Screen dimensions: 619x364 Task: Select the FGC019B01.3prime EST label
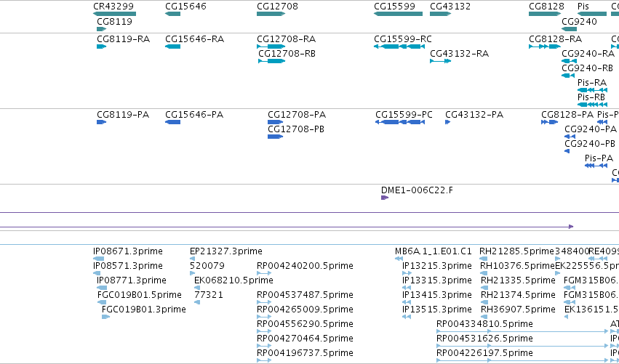(x=144, y=310)
